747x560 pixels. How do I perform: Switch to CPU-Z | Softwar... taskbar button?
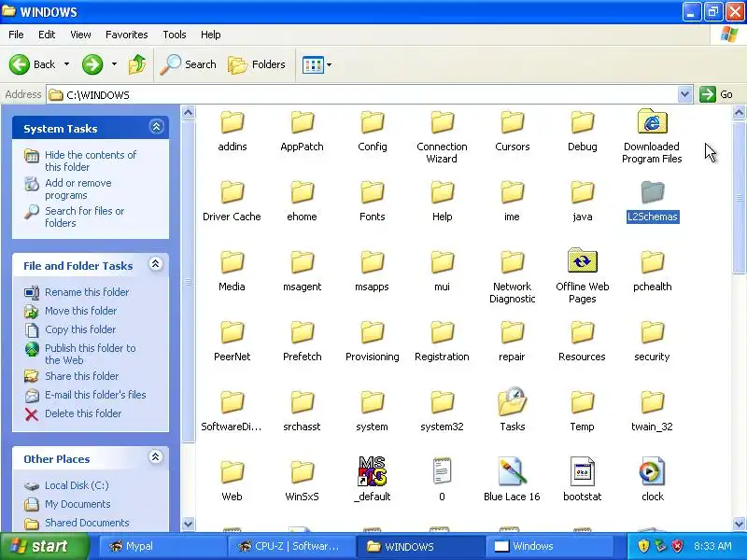[290, 546]
